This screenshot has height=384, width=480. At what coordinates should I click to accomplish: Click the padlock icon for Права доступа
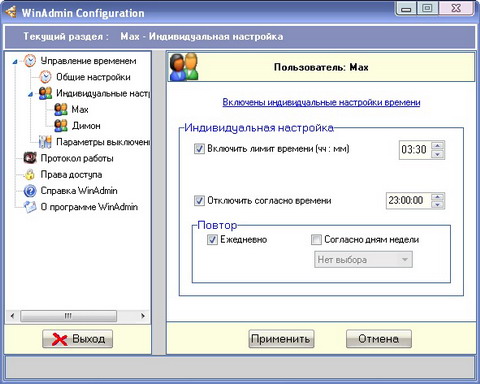click(x=30, y=174)
